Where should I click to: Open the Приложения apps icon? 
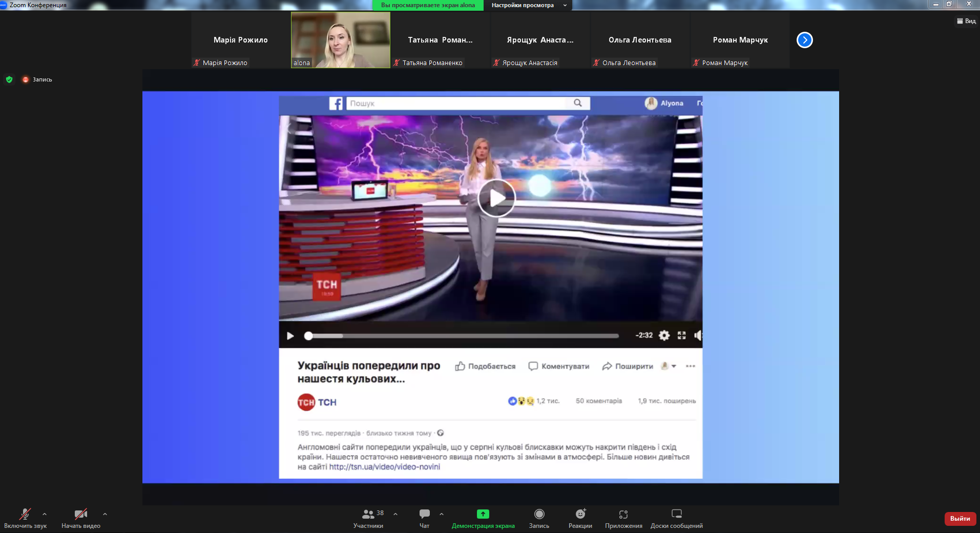pyautogui.click(x=623, y=514)
